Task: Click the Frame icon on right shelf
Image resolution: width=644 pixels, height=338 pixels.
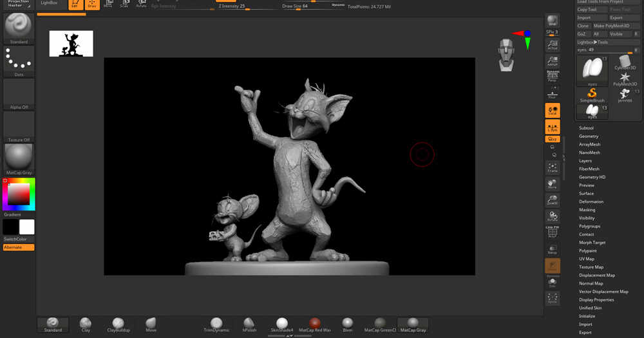Action: 553,167
